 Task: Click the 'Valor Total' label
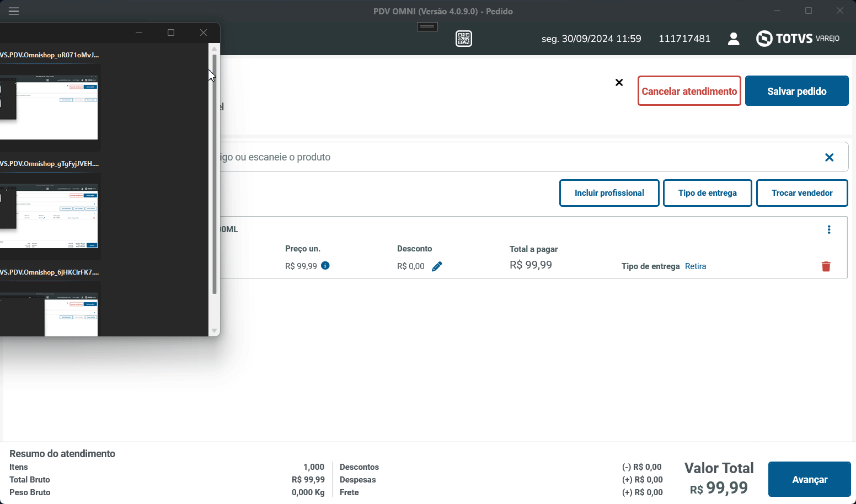pos(719,468)
